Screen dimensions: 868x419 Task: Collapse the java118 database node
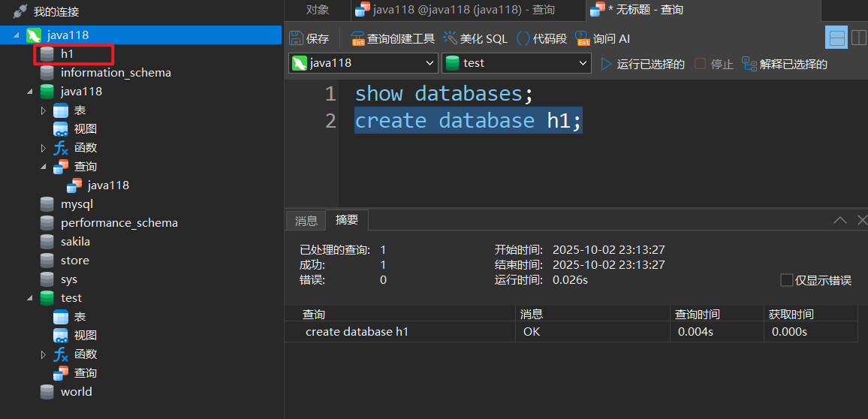[30, 92]
